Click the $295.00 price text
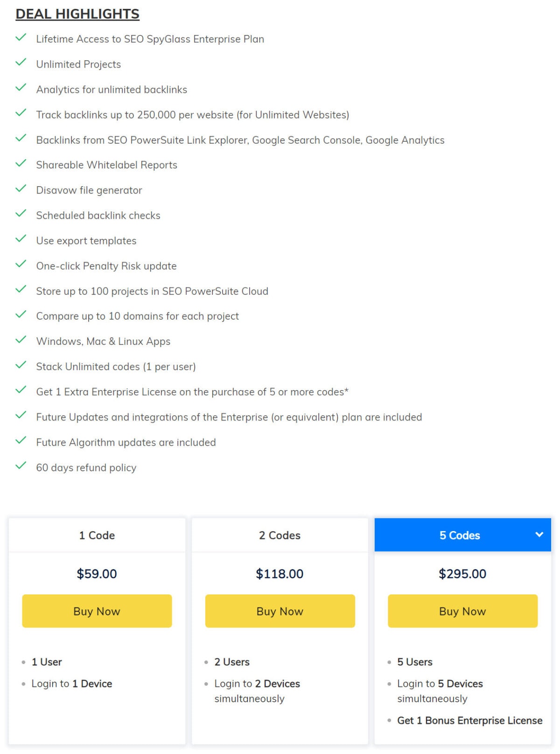Screen dimensions: 560x754 coord(462,573)
